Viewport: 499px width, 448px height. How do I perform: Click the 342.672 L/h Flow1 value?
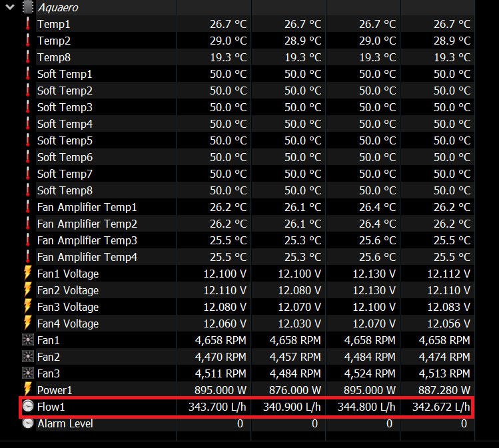click(441, 407)
